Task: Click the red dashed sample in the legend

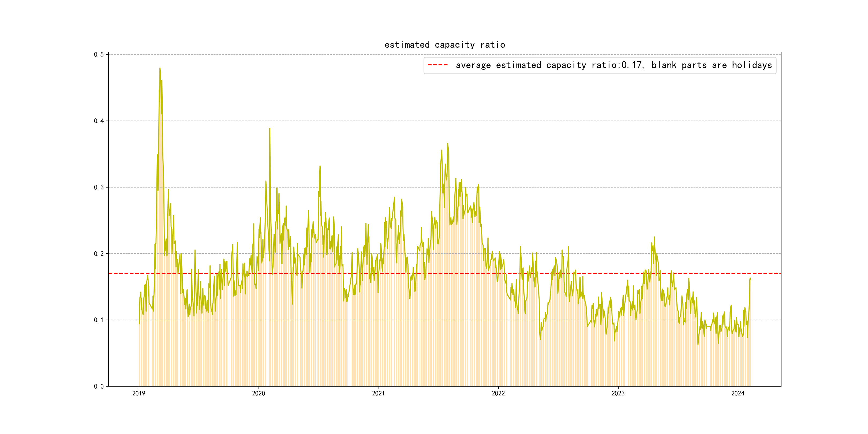Action: click(437, 65)
